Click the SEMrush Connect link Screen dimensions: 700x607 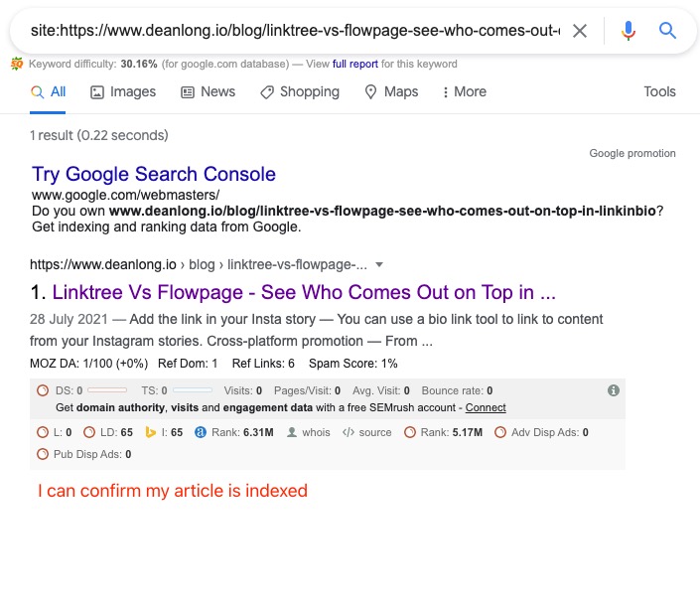coord(486,407)
